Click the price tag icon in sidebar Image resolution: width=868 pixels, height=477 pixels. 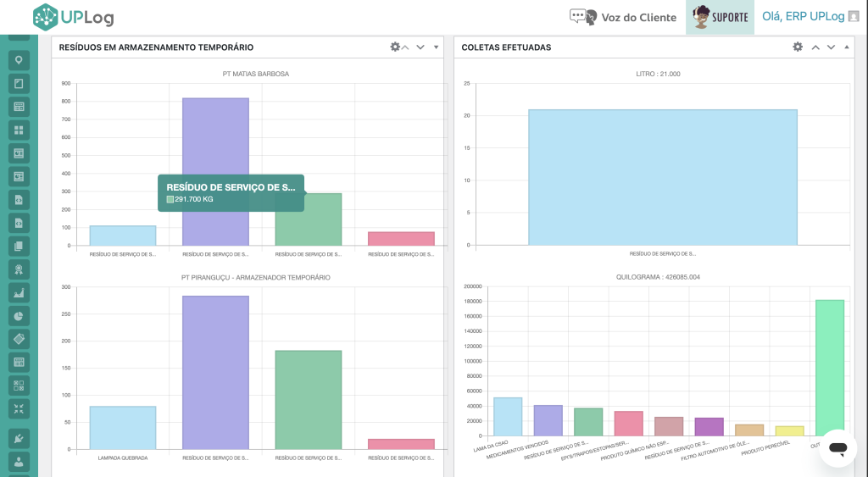pos(19,339)
